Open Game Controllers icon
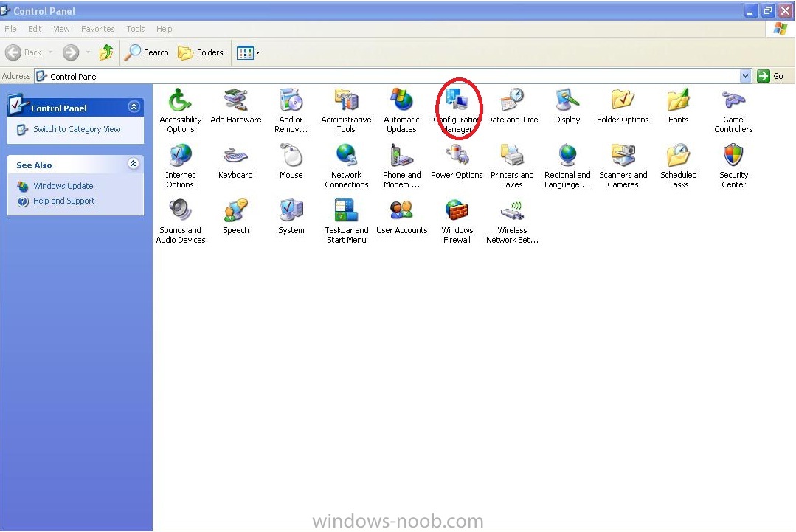796x532 pixels. (x=733, y=110)
